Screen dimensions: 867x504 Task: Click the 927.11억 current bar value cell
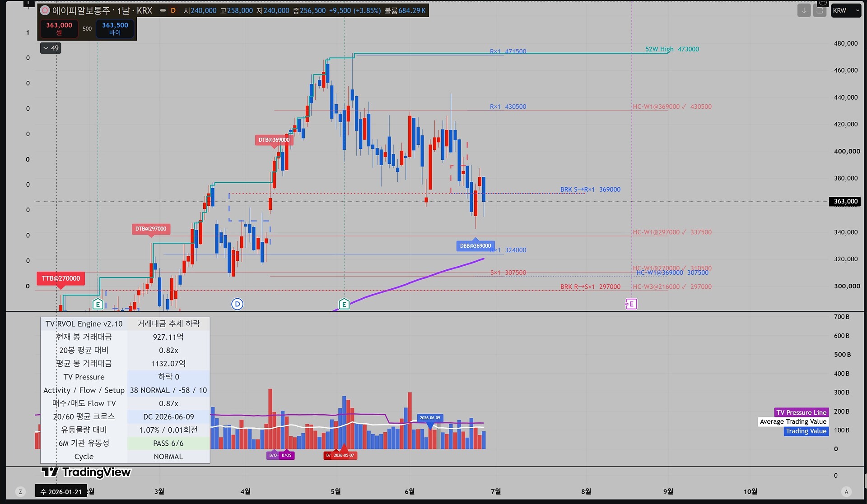168,337
